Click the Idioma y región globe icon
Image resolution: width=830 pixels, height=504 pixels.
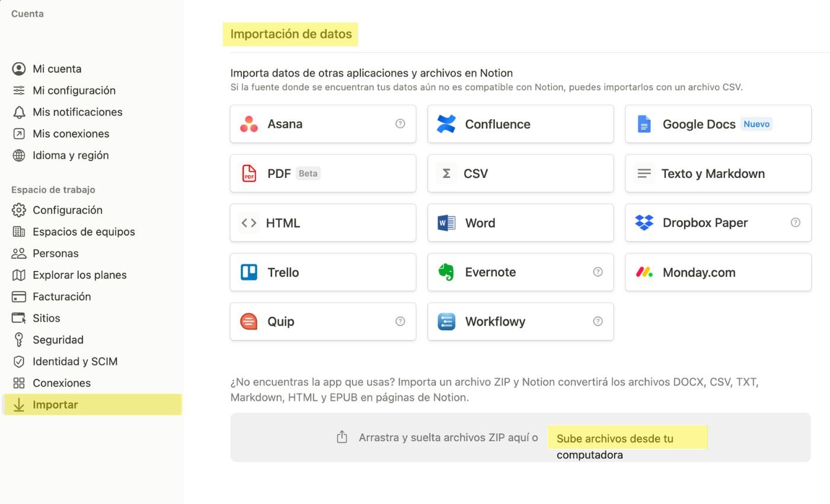point(19,155)
